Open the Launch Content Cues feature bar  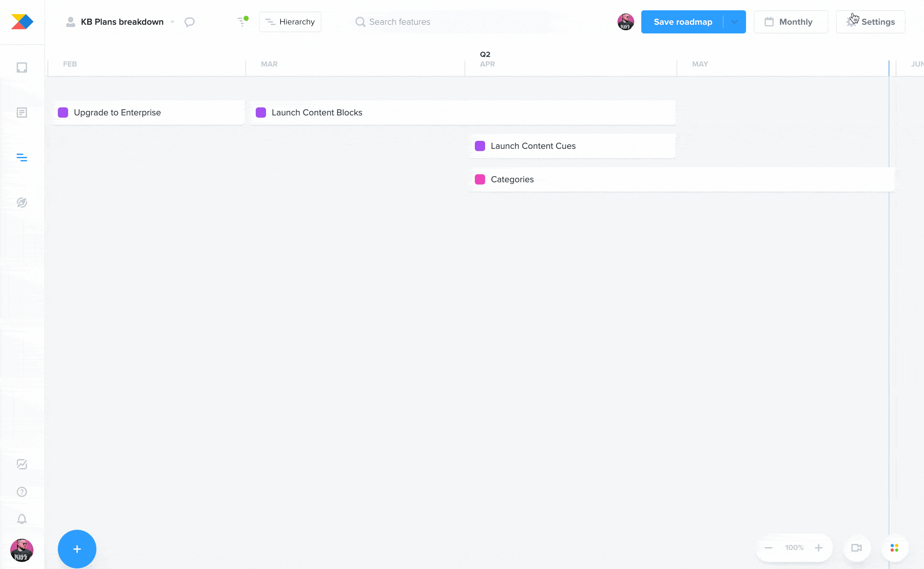click(x=572, y=146)
